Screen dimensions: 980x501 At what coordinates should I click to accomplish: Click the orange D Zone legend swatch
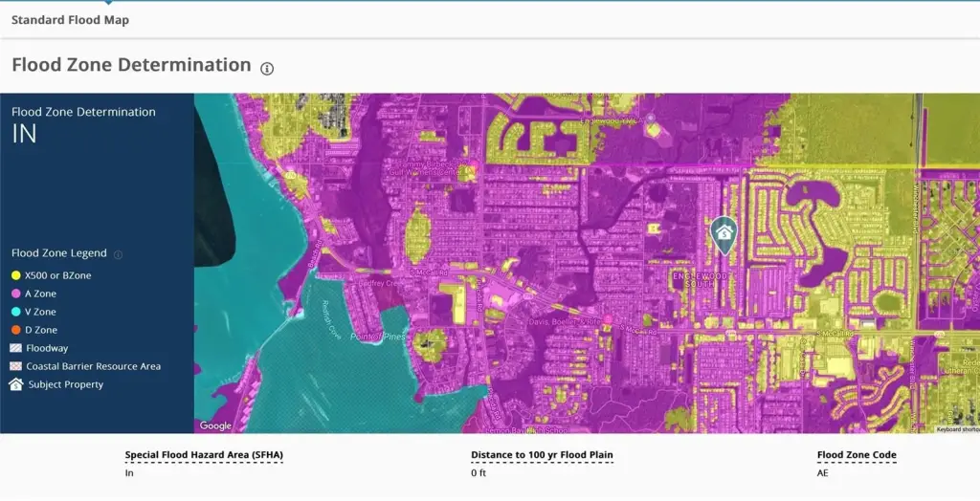16,330
